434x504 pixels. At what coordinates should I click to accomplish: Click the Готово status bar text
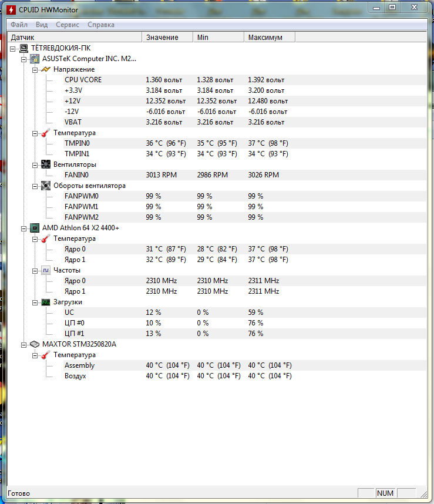[19, 493]
